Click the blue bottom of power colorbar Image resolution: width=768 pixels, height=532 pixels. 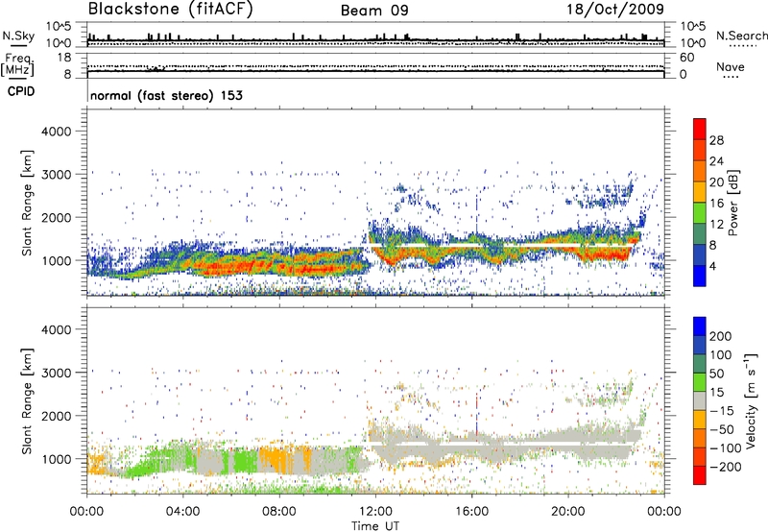click(700, 276)
